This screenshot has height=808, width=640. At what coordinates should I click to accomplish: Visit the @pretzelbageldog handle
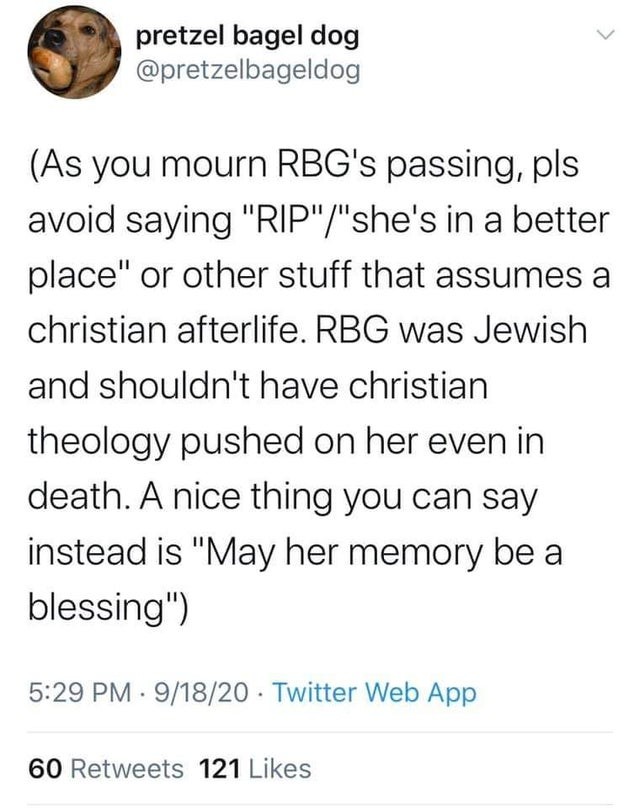247,70
